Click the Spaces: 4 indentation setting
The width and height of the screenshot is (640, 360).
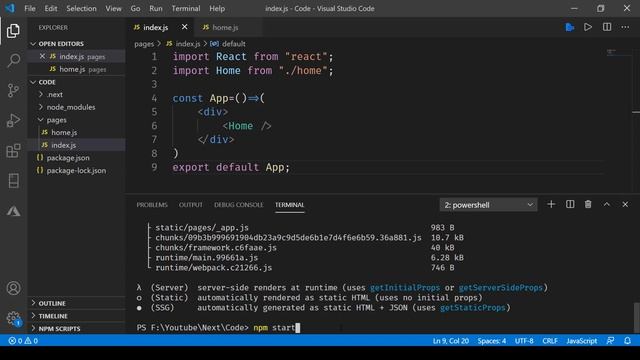coord(492,341)
